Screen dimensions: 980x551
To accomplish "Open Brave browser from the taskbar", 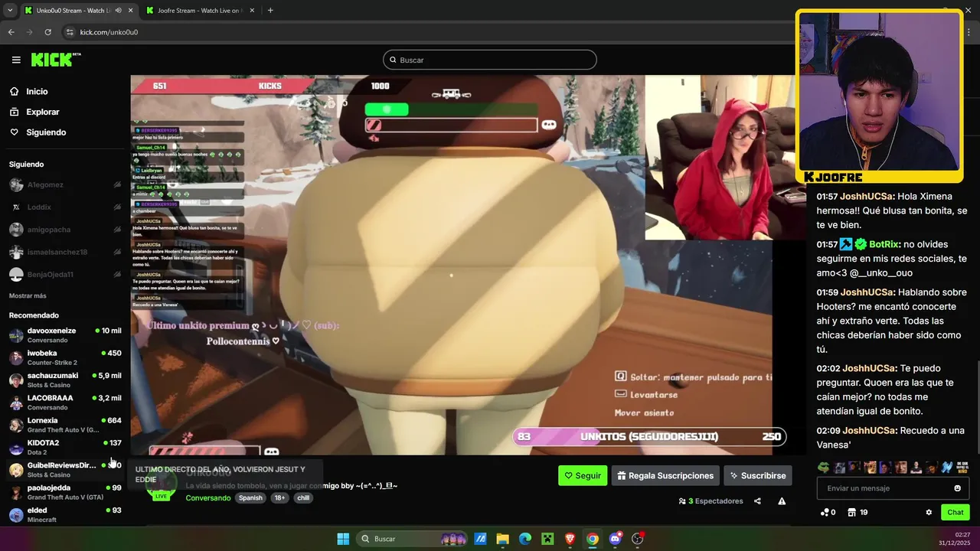I will point(570,539).
